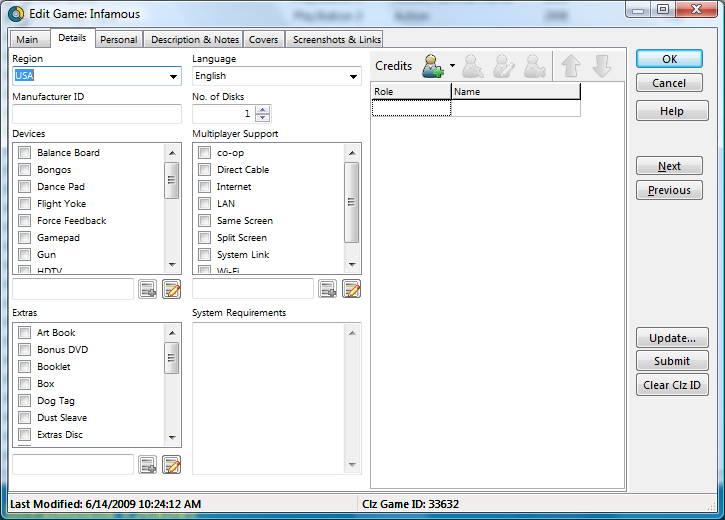Go to the Next game
Viewport: 725px width, 520px height.
(669, 166)
